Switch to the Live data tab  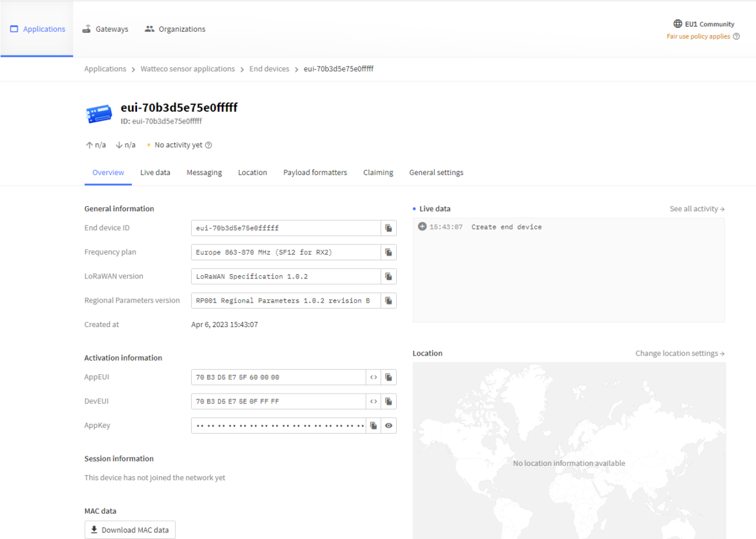click(155, 173)
